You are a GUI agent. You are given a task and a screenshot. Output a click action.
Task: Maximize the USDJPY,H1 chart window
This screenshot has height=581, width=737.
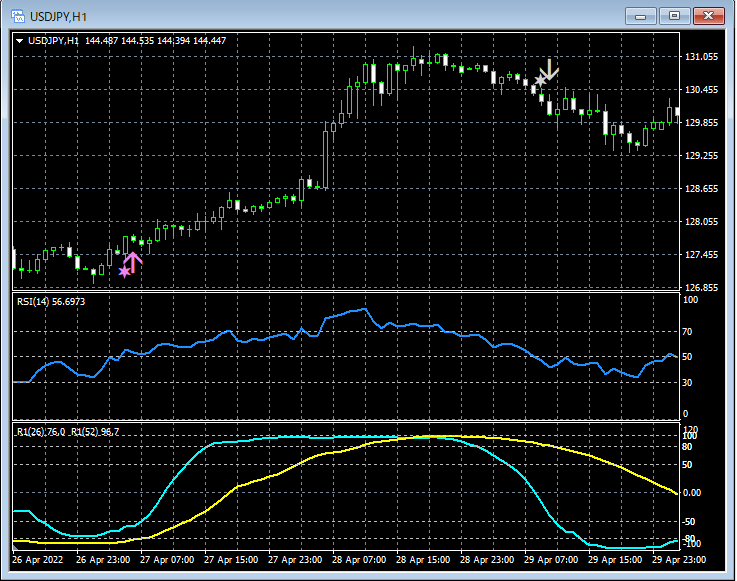(x=675, y=16)
